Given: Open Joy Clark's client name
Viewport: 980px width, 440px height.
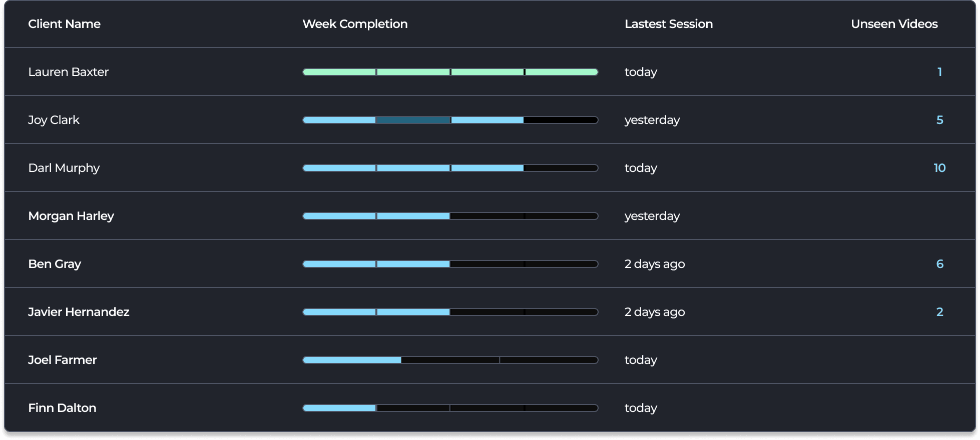Looking at the screenshot, I should [x=54, y=120].
